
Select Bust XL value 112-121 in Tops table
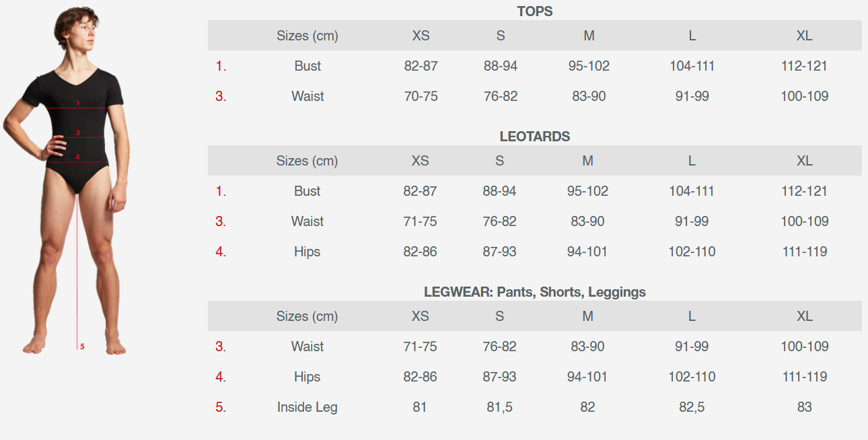coord(804,66)
